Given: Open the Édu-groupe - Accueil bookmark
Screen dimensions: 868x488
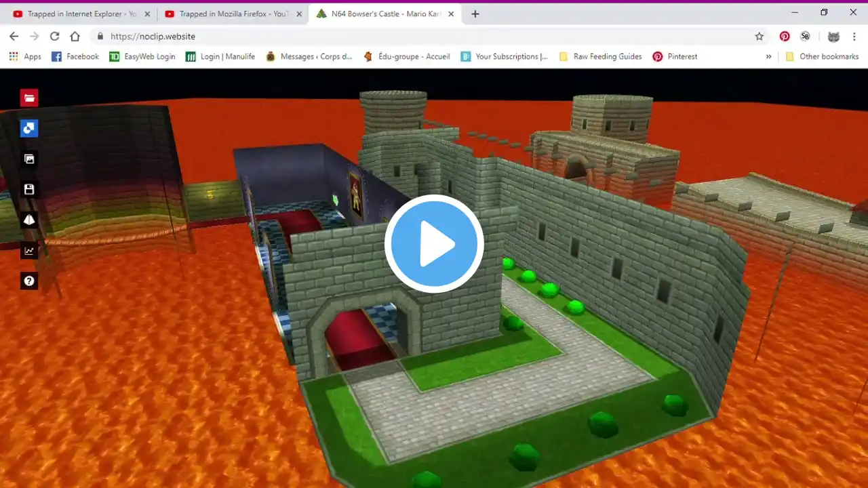Looking at the screenshot, I should coord(406,57).
